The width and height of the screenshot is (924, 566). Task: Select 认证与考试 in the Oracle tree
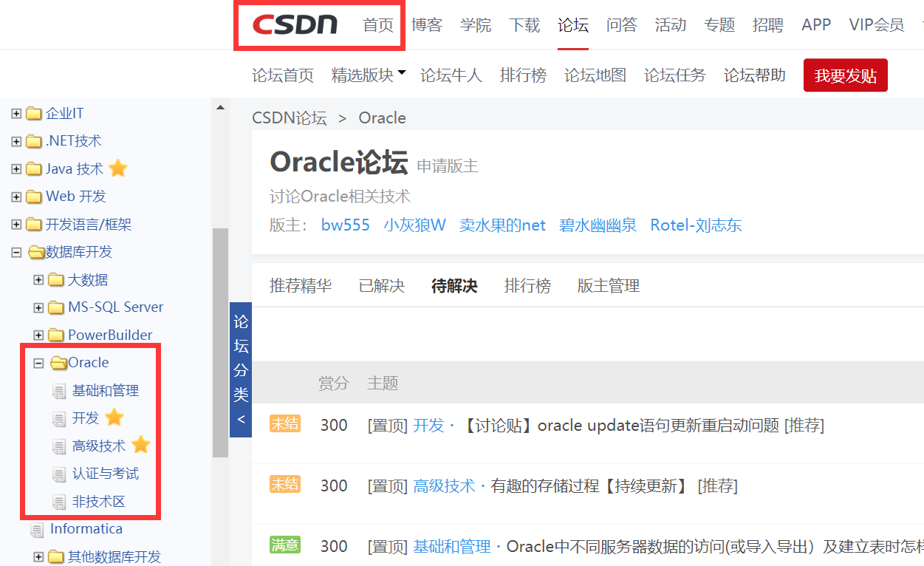coord(106,474)
